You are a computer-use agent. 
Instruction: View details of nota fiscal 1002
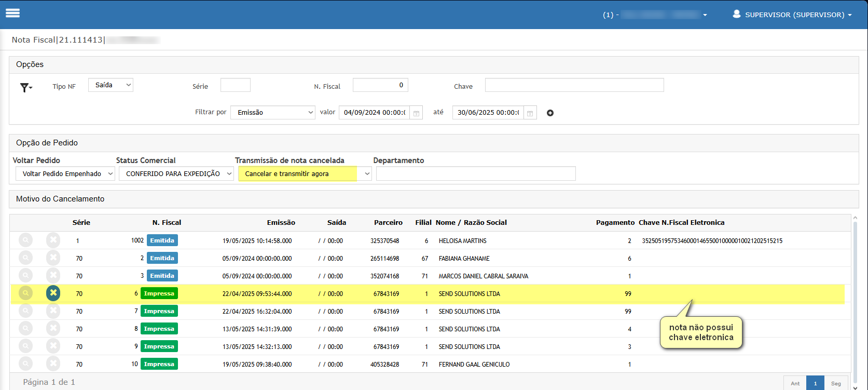coord(25,240)
